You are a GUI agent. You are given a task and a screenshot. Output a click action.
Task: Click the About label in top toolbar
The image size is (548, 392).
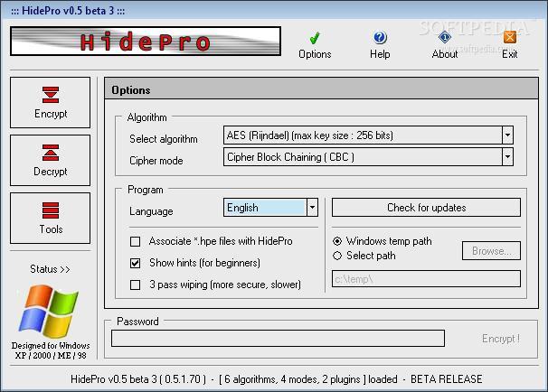[445, 54]
